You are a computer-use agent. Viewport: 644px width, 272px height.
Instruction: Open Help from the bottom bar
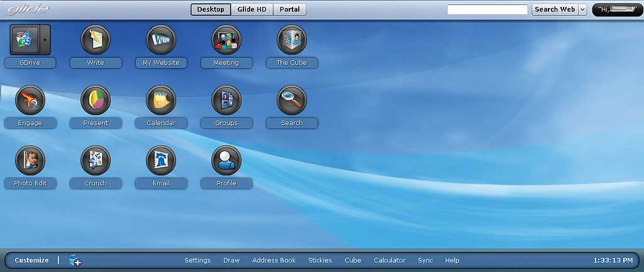tap(452, 260)
